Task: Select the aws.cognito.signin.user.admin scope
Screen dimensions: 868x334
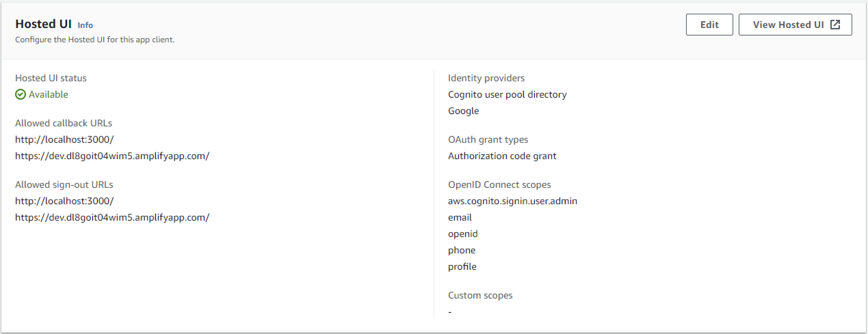Action: point(512,201)
